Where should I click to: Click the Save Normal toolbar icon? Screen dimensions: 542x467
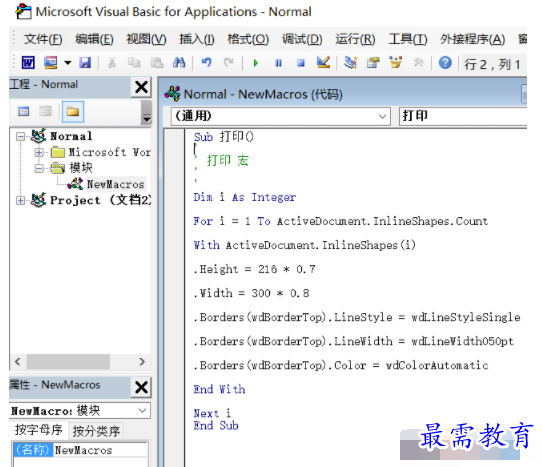(x=85, y=63)
